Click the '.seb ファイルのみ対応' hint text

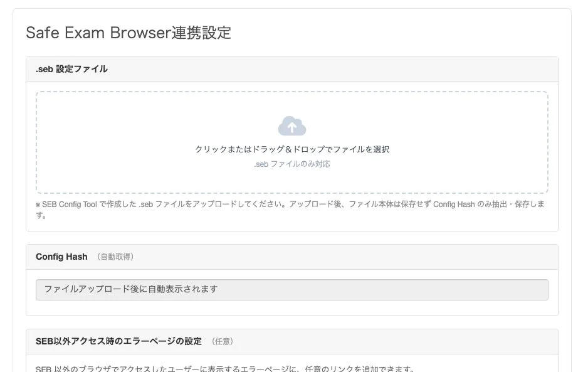(x=291, y=164)
